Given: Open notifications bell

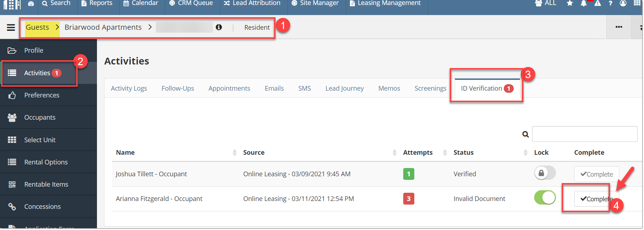Looking at the screenshot, I should 584,4.
